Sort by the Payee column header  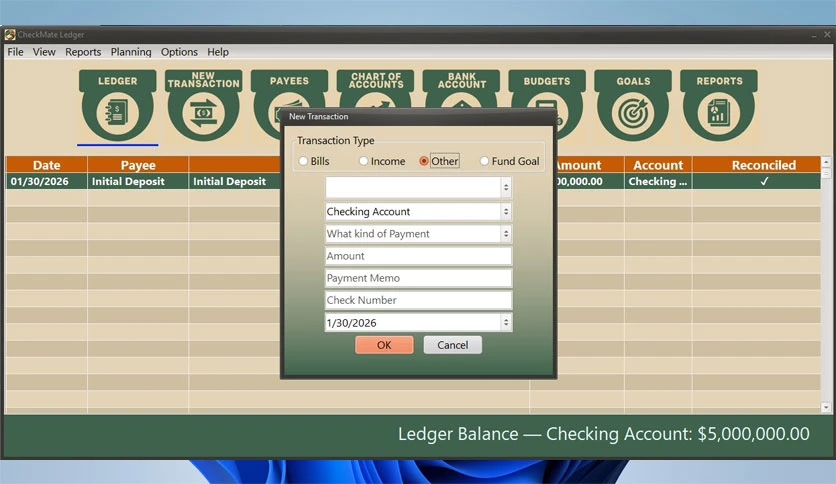coord(138,165)
